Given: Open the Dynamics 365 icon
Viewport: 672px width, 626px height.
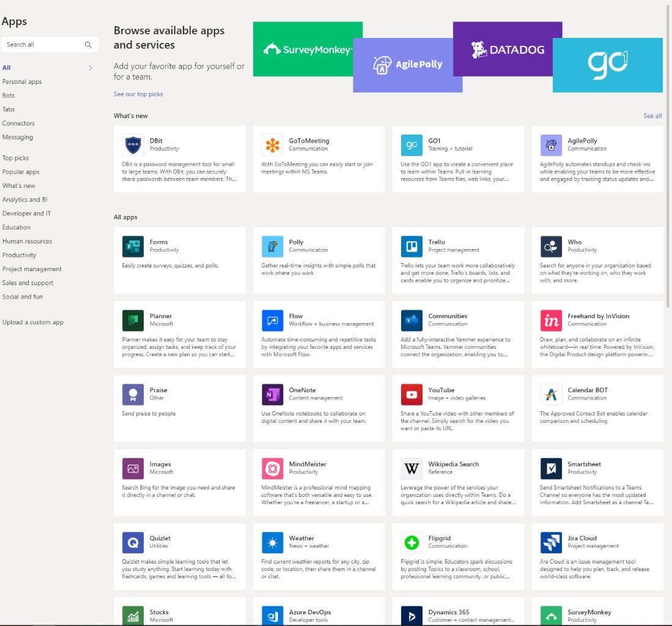Looking at the screenshot, I should tap(412, 616).
